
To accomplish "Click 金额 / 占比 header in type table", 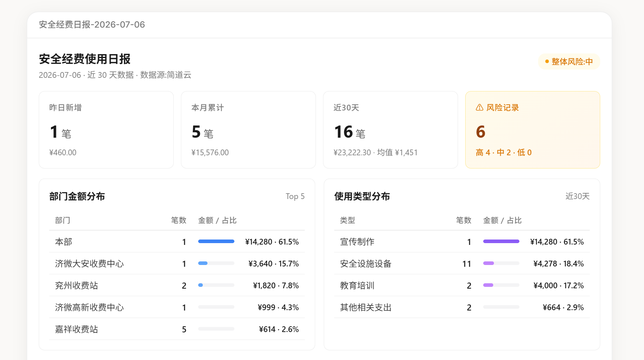I will (x=503, y=220).
